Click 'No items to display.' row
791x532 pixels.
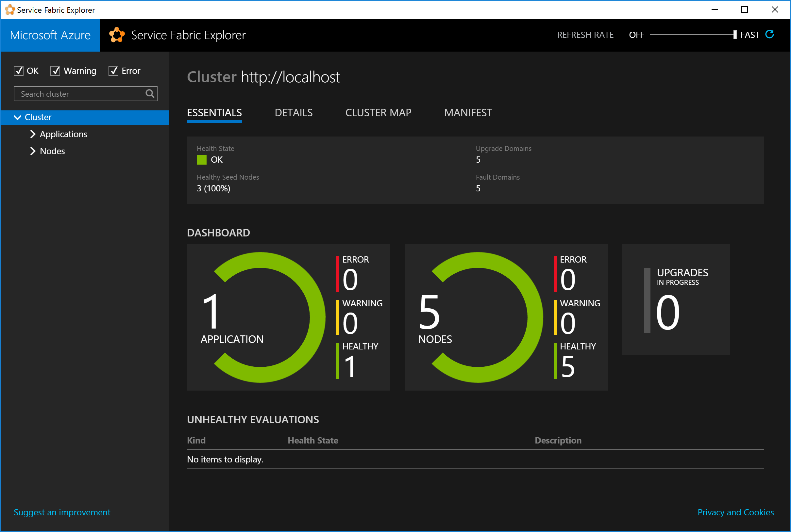pos(475,459)
